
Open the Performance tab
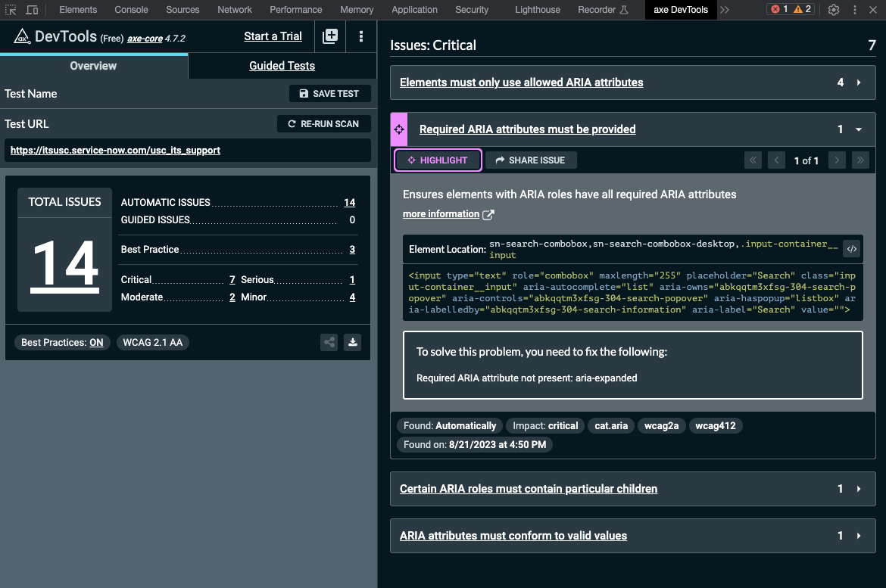295,10
